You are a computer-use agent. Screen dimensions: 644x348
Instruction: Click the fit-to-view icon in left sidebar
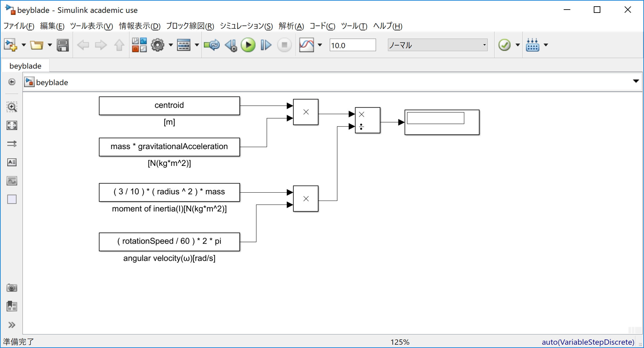tap(12, 125)
